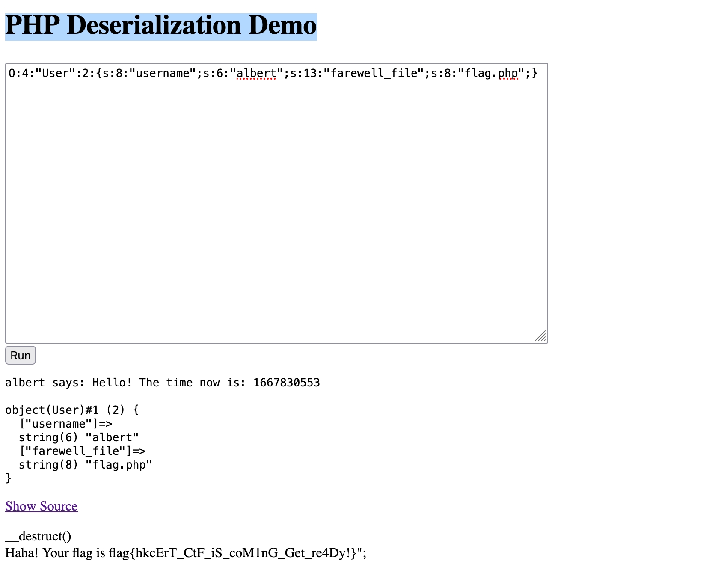Click the string(8) "flag.php" output line
The width and height of the screenshot is (718, 588).
pyautogui.click(x=85, y=465)
